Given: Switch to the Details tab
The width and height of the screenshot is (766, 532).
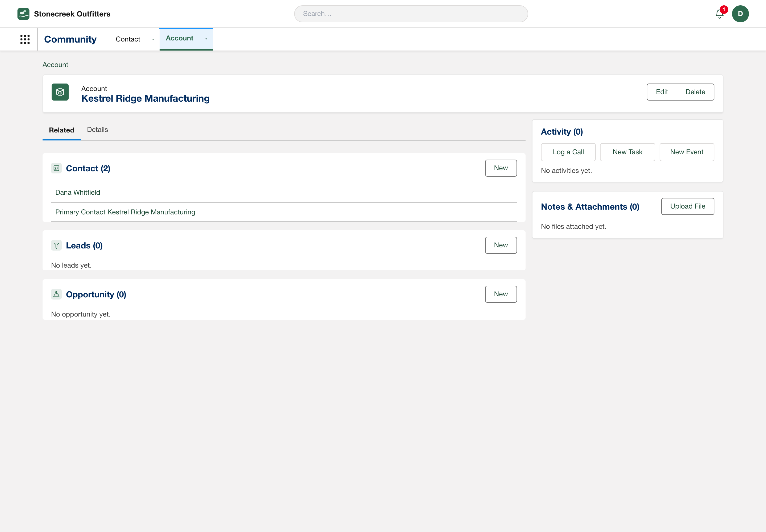Looking at the screenshot, I should 97,130.
